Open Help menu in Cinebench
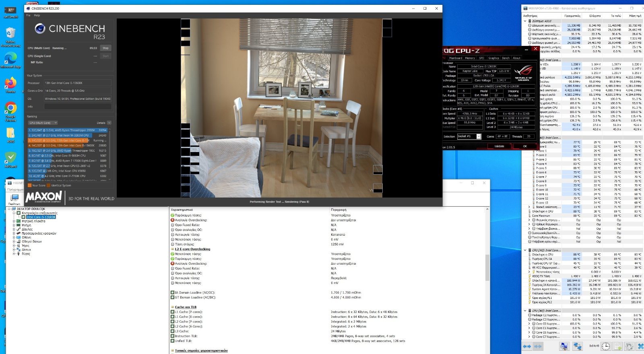This screenshot has height=354, width=644. tap(37, 15)
